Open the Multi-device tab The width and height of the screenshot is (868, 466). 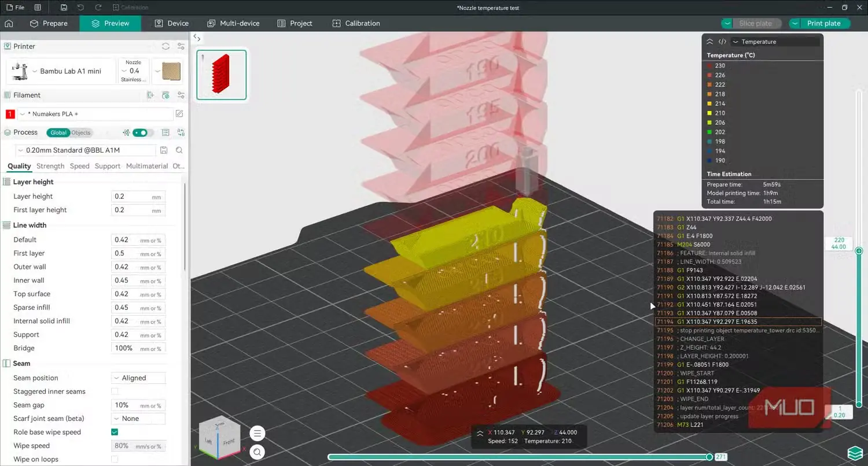pyautogui.click(x=233, y=24)
